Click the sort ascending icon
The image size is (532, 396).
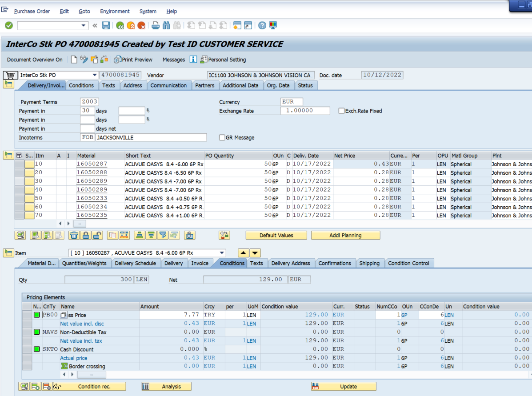click(x=138, y=235)
